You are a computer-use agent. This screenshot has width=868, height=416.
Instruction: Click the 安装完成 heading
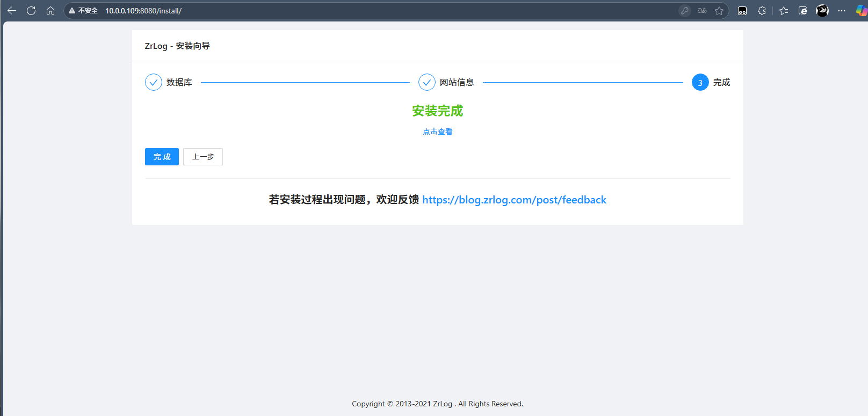tap(438, 111)
